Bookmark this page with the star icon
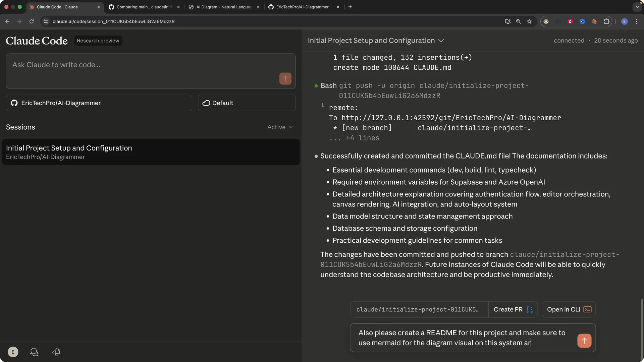644x362 pixels. click(x=529, y=21)
